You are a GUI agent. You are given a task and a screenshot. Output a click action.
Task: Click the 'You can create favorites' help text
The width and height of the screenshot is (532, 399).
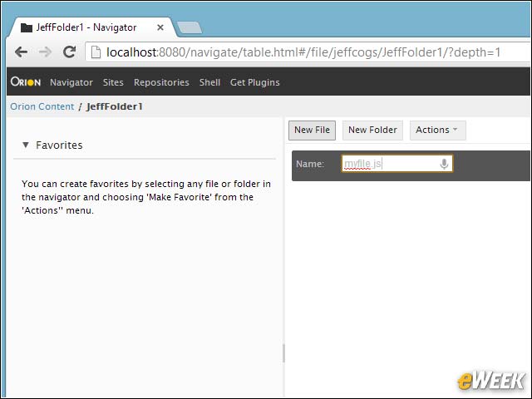pyautogui.click(x=146, y=197)
